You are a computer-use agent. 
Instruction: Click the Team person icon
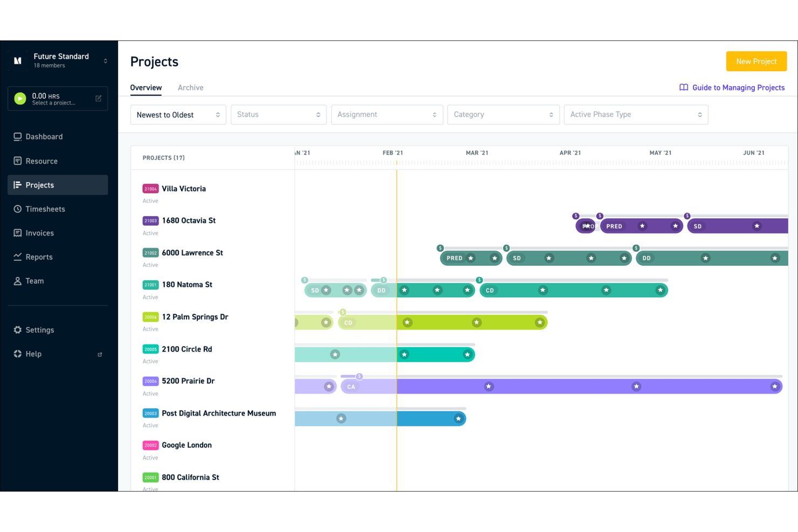click(18, 281)
